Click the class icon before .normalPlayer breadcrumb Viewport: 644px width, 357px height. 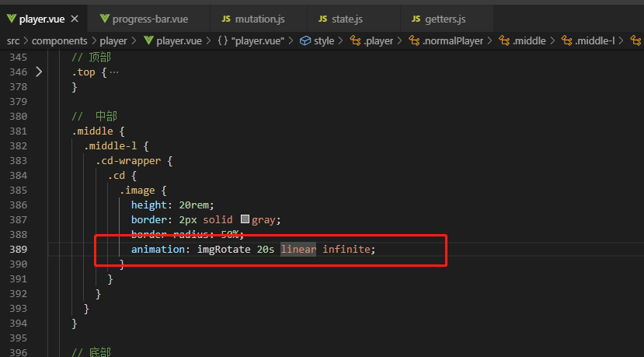coord(413,40)
